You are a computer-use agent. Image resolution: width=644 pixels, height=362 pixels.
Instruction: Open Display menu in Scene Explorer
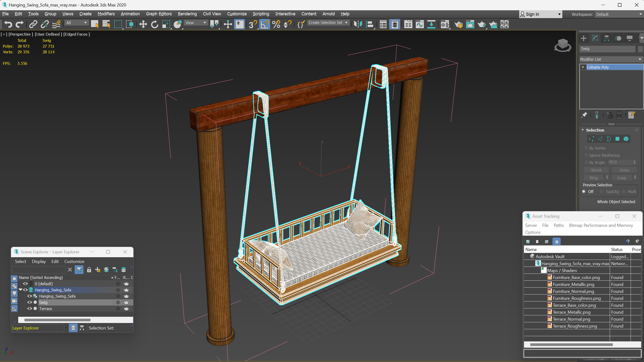click(39, 261)
